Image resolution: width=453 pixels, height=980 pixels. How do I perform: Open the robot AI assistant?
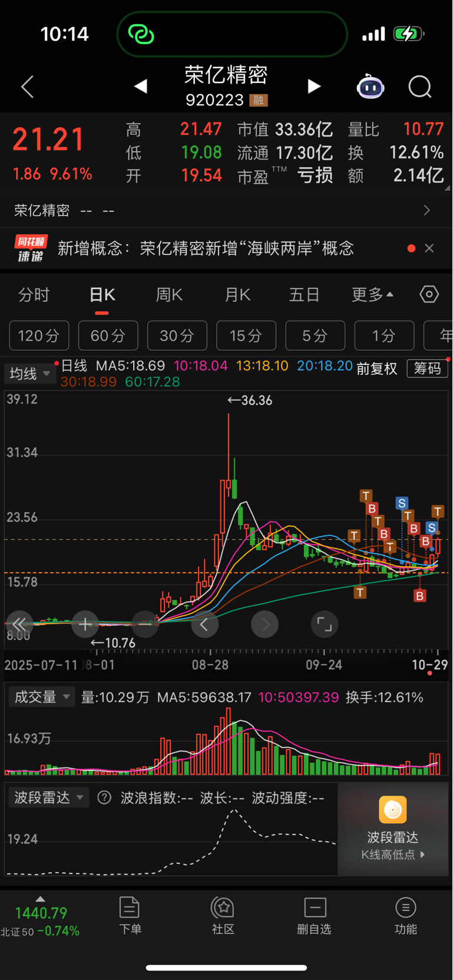371,87
